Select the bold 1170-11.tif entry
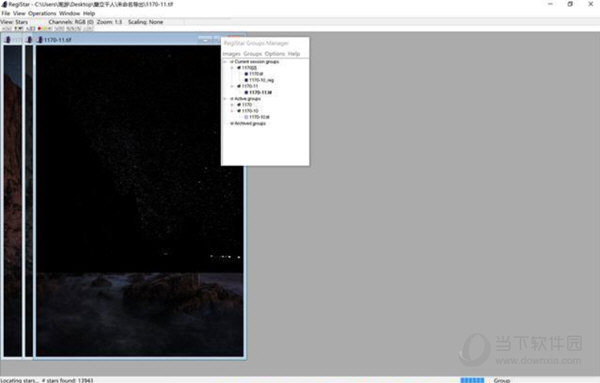Image resolution: width=600 pixels, height=383 pixels. 260,93
